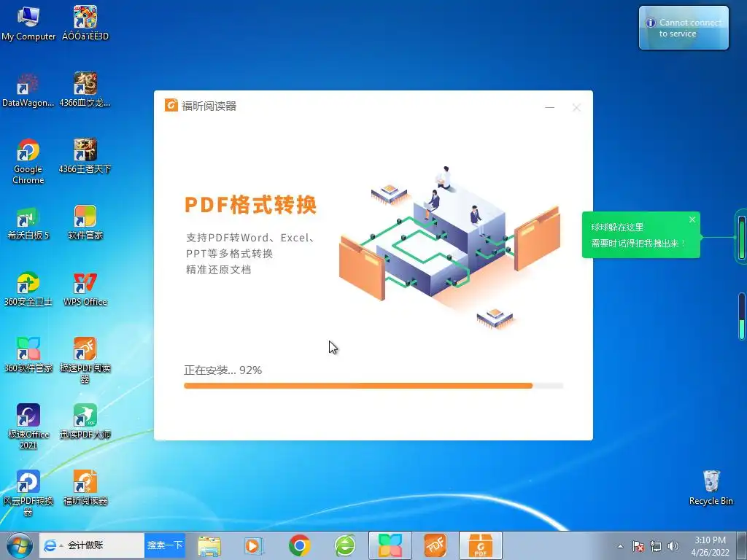The width and height of the screenshot is (747, 560).
Task: Open 360软件管家 desktop shortcut
Action: point(28,356)
